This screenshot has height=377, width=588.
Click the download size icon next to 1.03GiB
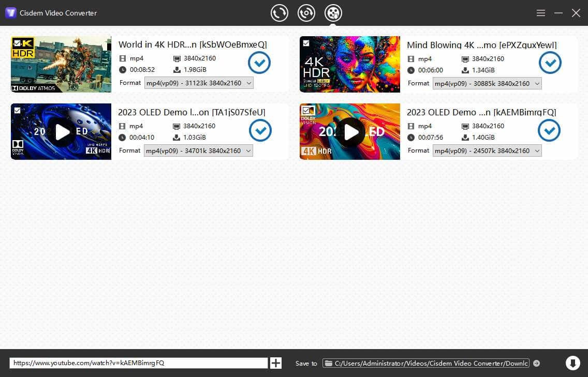(x=177, y=138)
